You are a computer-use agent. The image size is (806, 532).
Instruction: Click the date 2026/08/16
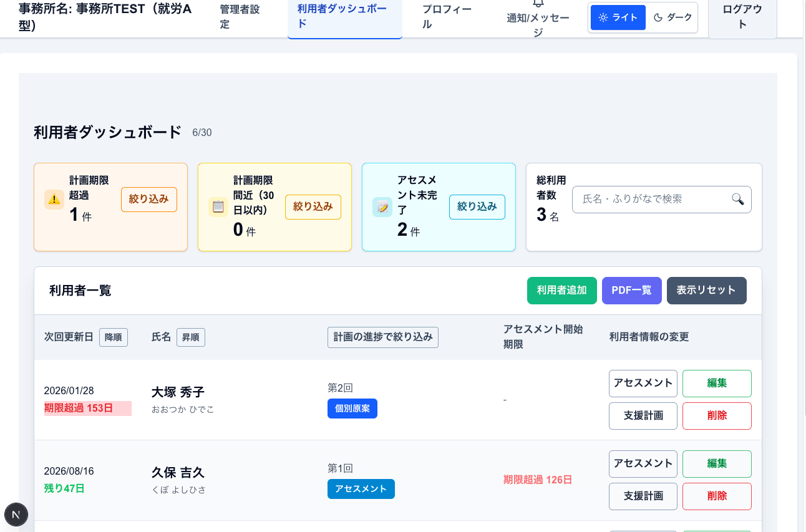point(69,472)
